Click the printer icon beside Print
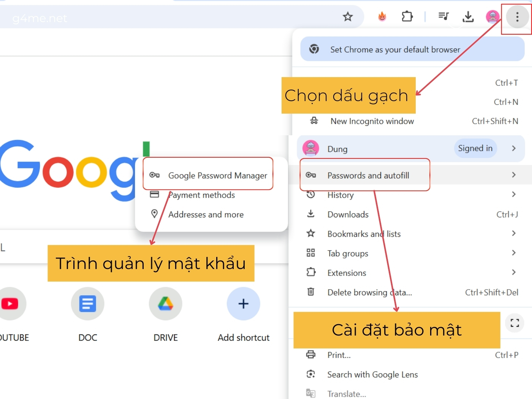The image size is (532, 399). [x=310, y=354]
